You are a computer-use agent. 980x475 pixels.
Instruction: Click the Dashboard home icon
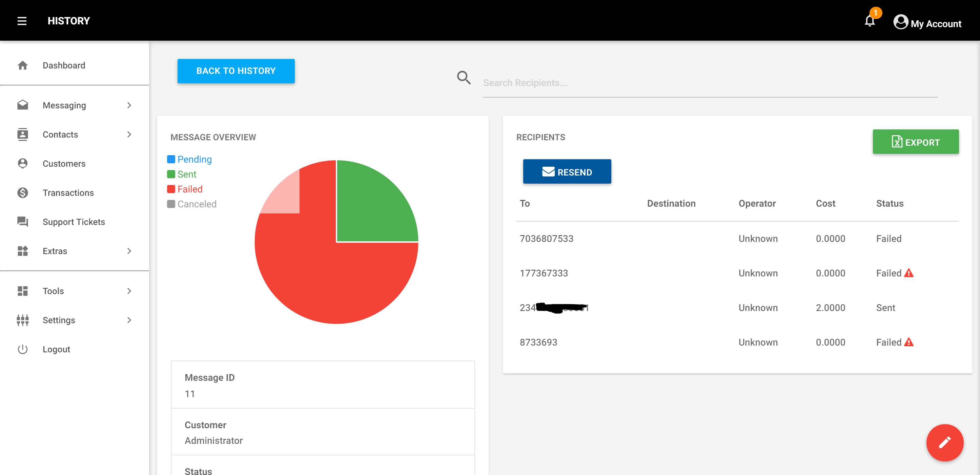(22, 65)
